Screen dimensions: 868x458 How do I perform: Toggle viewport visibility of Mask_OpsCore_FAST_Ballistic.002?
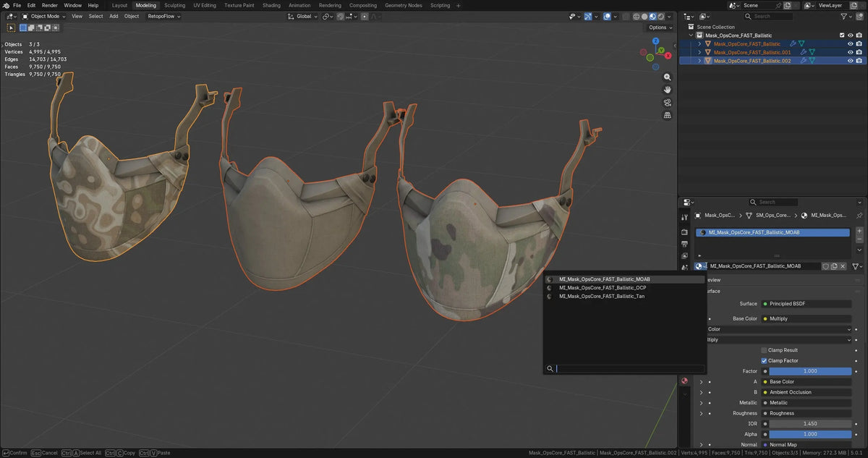(850, 61)
